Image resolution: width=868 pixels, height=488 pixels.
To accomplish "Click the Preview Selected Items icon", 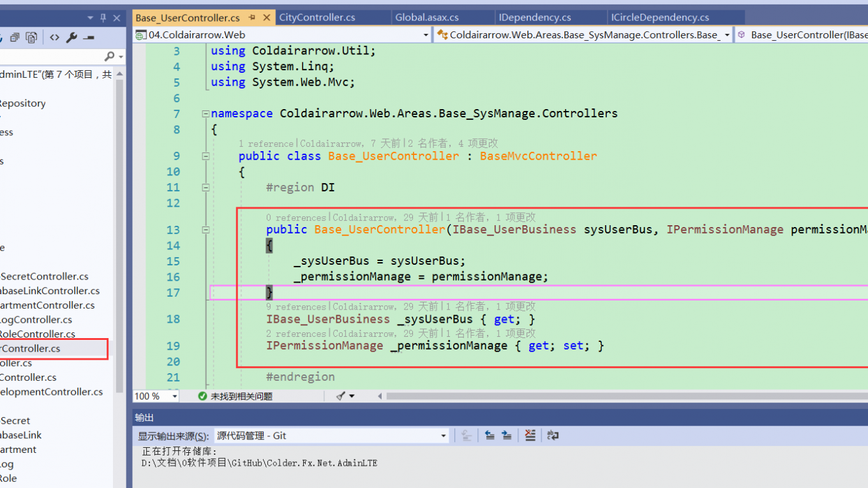I will (x=88, y=38).
